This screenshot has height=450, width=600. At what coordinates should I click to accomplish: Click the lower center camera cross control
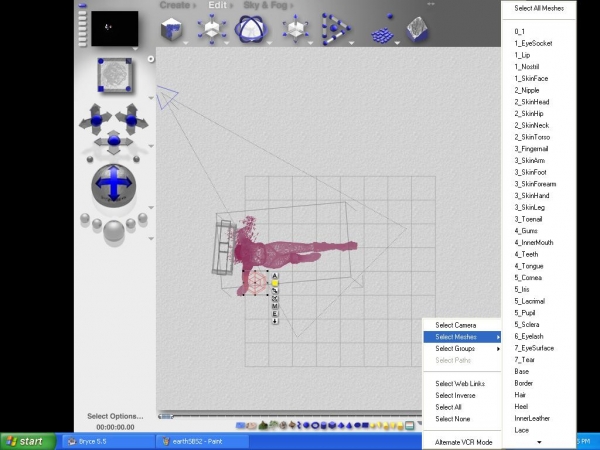[x=114, y=141]
